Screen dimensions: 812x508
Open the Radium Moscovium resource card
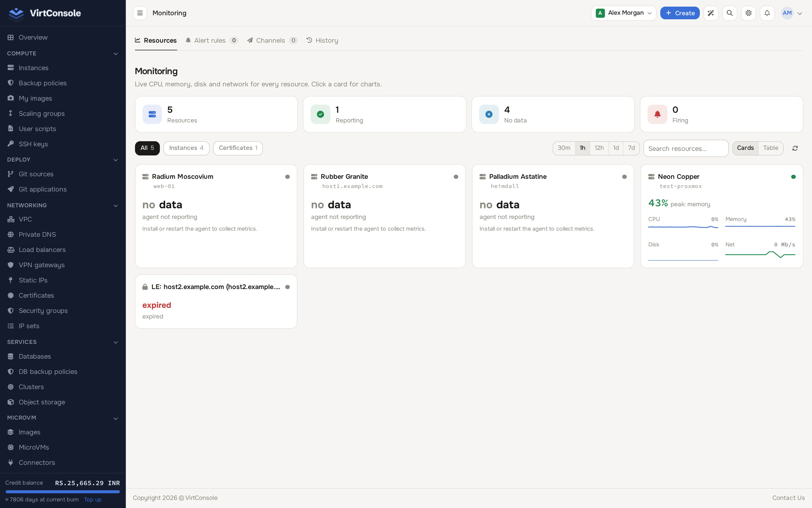tap(216, 216)
